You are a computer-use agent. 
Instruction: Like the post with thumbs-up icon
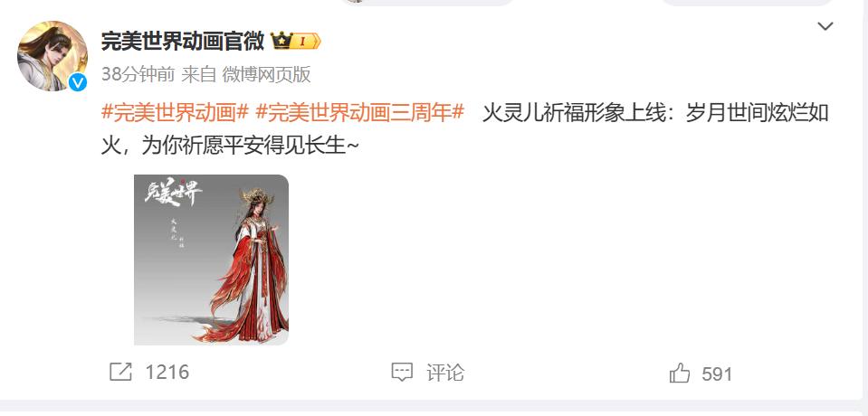(680, 373)
